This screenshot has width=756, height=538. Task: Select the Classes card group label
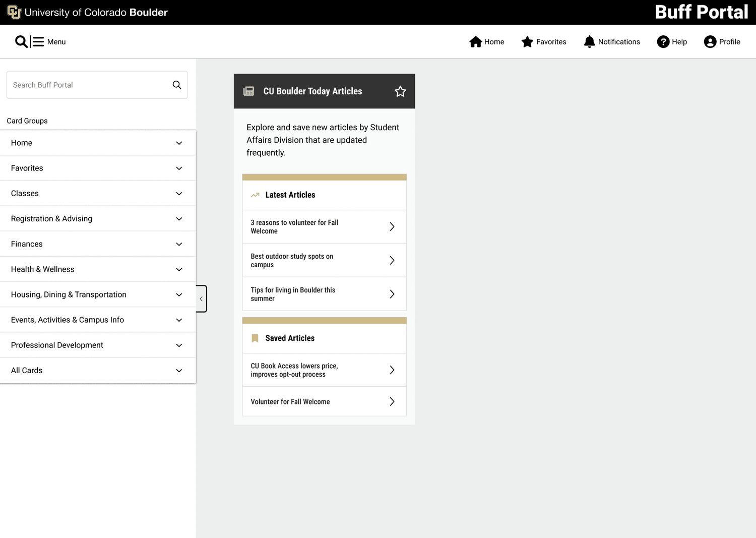click(25, 194)
